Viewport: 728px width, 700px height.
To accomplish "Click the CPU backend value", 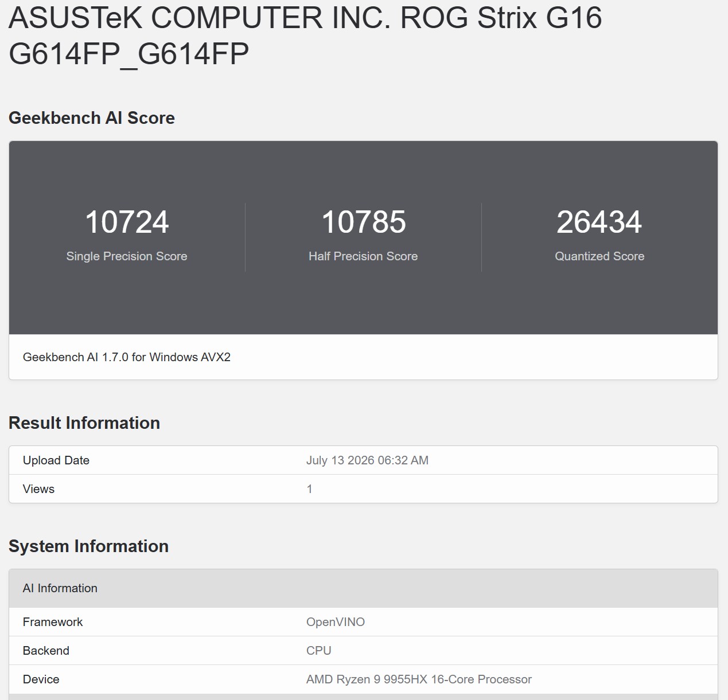I will (x=319, y=651).
